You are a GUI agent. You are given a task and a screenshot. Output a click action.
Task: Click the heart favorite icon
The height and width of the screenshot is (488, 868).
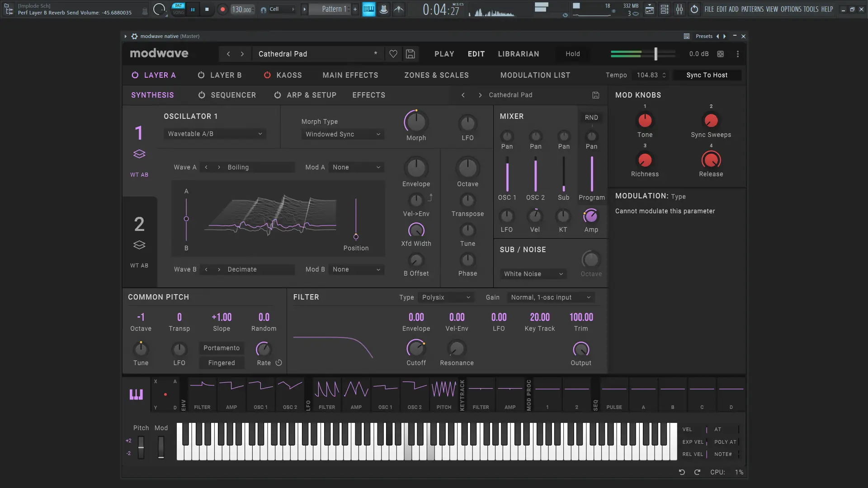[393, 54]
